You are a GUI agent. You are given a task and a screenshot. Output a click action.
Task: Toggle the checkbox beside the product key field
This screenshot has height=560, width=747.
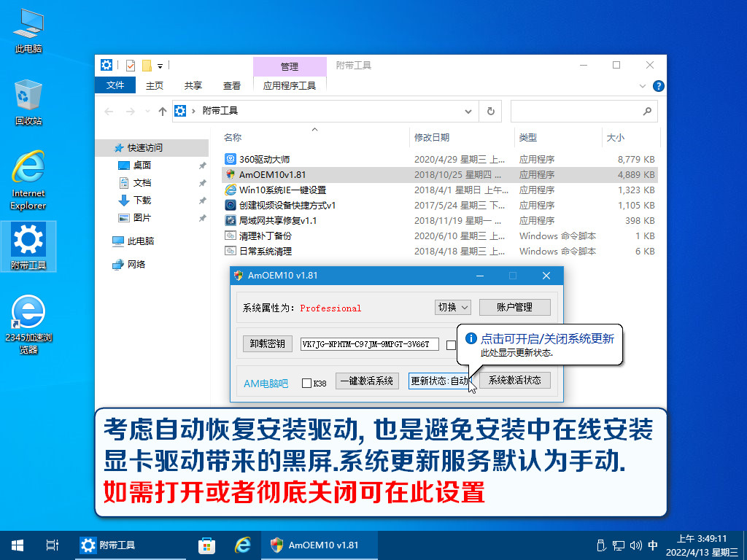(x=451, y=345)
